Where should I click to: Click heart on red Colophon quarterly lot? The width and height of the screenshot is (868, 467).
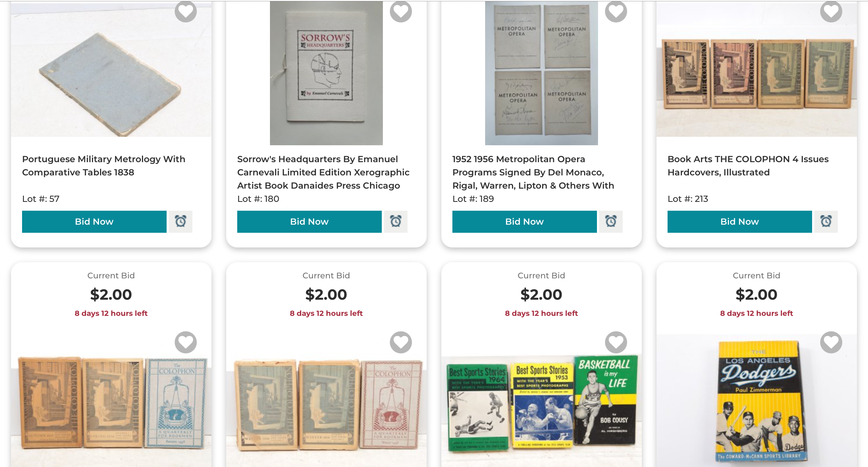click(x=401, y=342)
